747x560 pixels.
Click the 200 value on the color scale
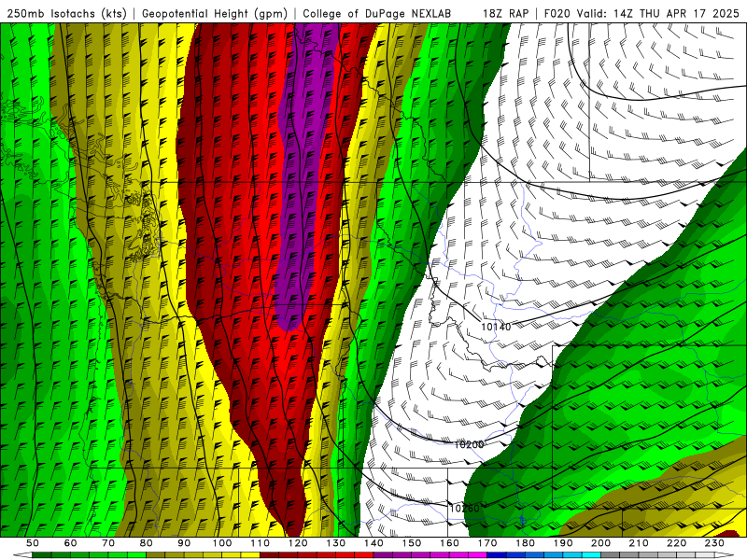pyautogui.click(x=600, y=543)
